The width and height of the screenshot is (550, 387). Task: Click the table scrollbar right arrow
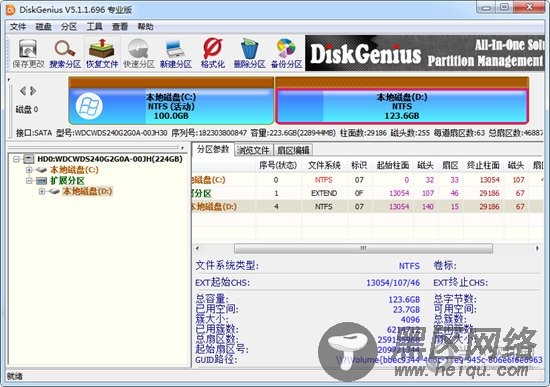(x=537, y=248)
